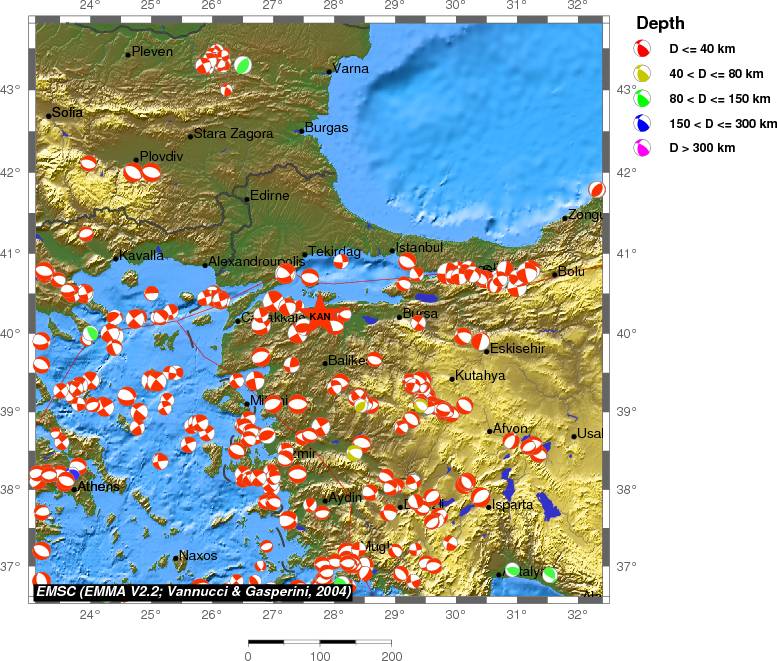Click the blue 150–300 km legend icon
This screenshot has width=777, height=661.
click(x=645, y=123)
